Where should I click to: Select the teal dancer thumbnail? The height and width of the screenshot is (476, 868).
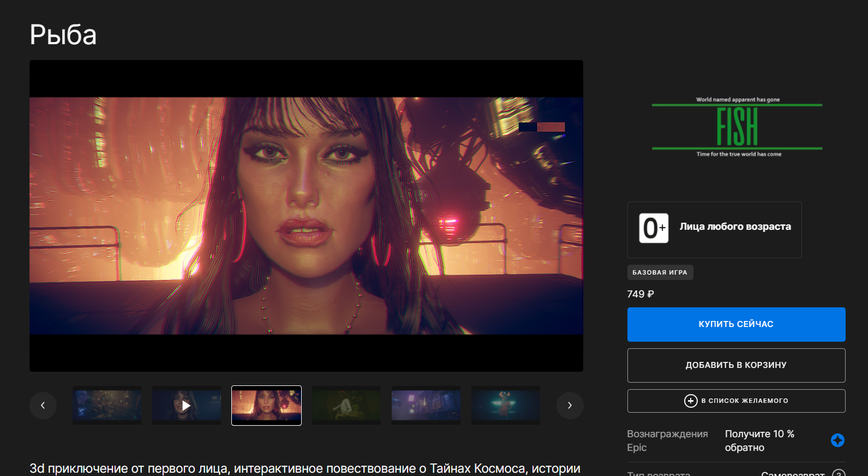point(506,406)
